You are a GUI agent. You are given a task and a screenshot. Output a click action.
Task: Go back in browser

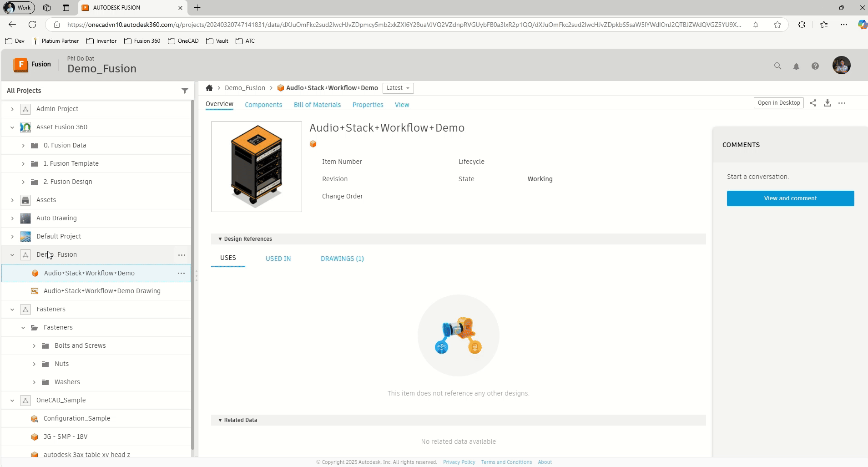[12, 25]
